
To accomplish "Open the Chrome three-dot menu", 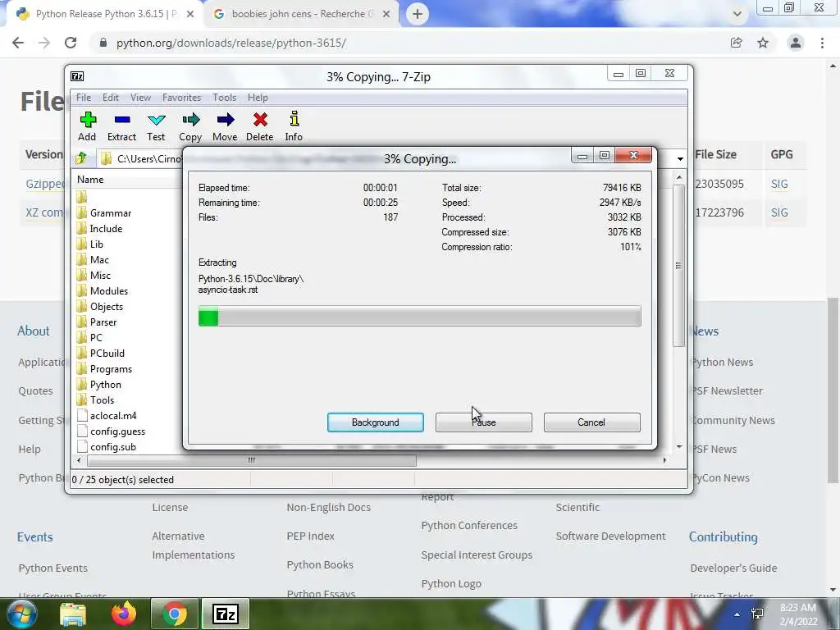I will point(822,43).
